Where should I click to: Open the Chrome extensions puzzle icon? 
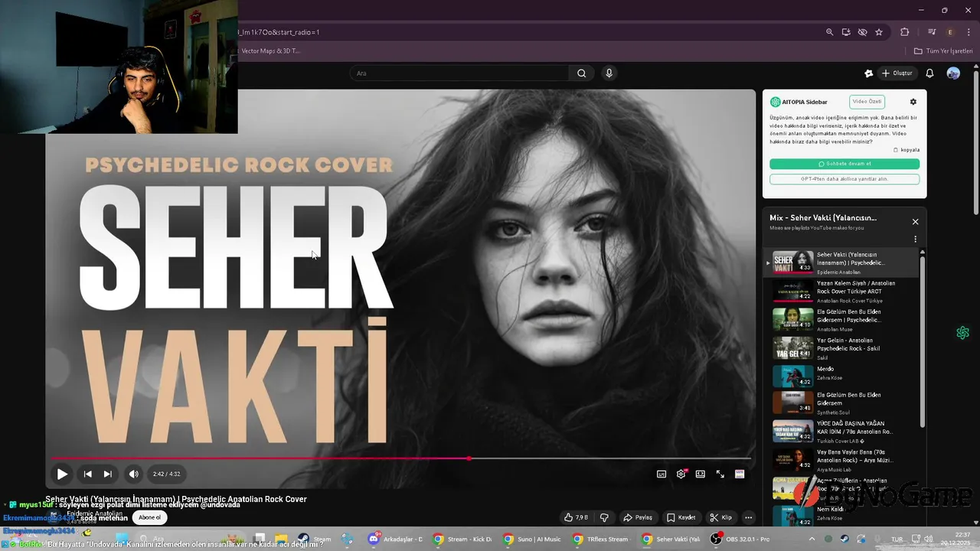tap(904, 32)
